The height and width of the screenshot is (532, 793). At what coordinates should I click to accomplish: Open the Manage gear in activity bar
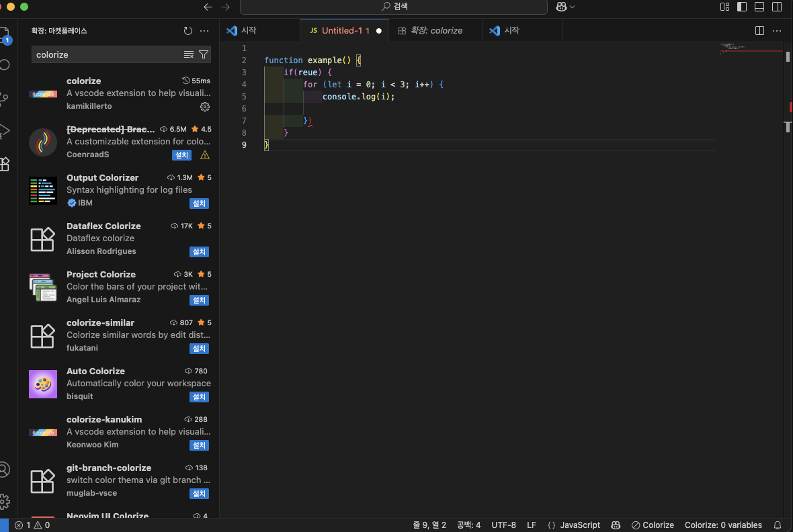click(x=5, y=502)
